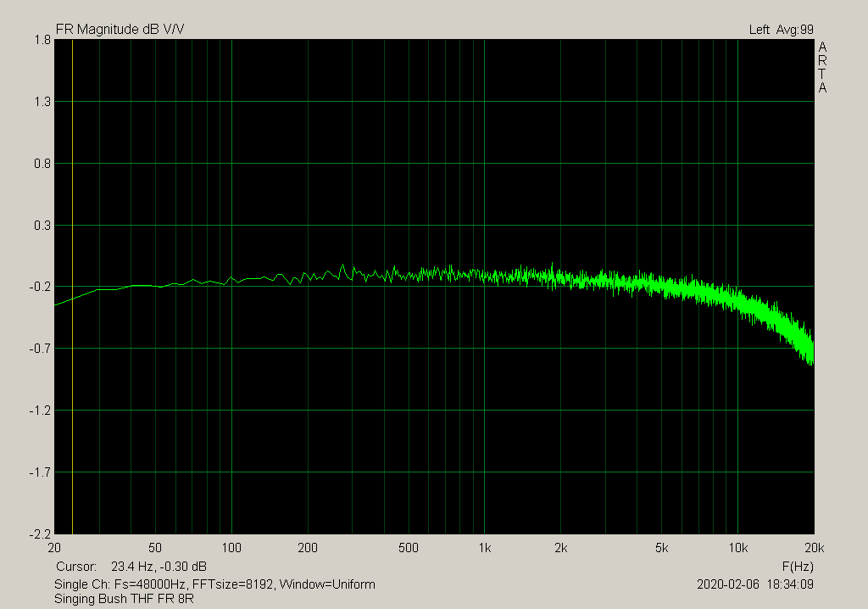Click the 200 frequency axis label
This screenshot has height=609, width=868.
(x=308, y=548)
